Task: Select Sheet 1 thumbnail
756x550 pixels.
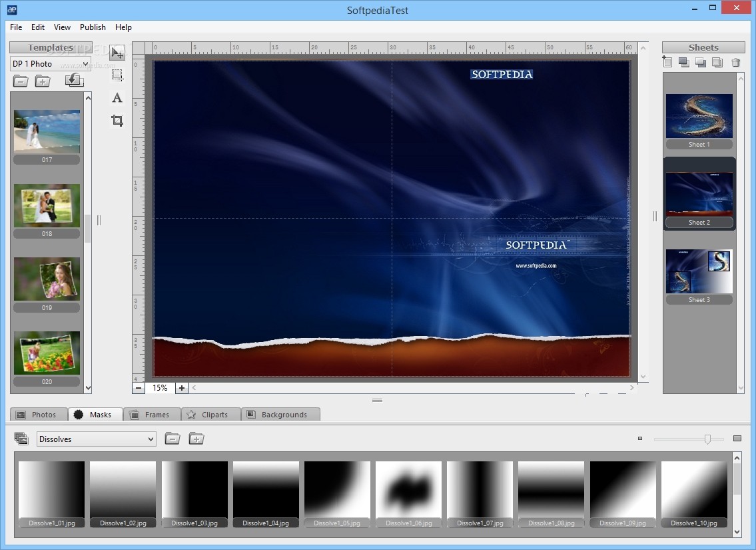Action: tap(699, 116)
